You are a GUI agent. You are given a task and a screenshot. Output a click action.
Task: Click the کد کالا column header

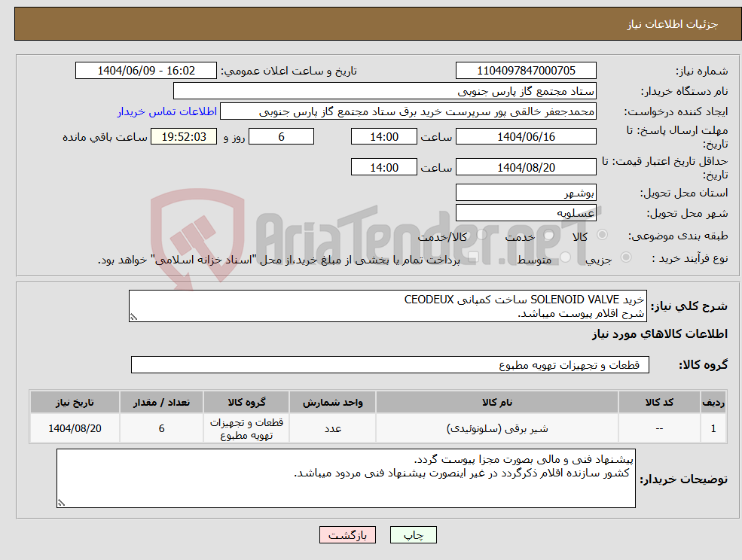[x=659, y=402]
